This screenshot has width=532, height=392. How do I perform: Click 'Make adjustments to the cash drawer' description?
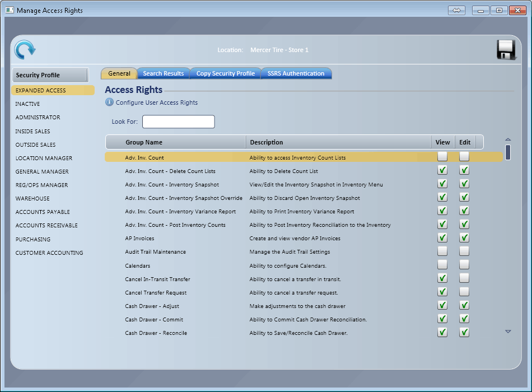pos(297,306)
